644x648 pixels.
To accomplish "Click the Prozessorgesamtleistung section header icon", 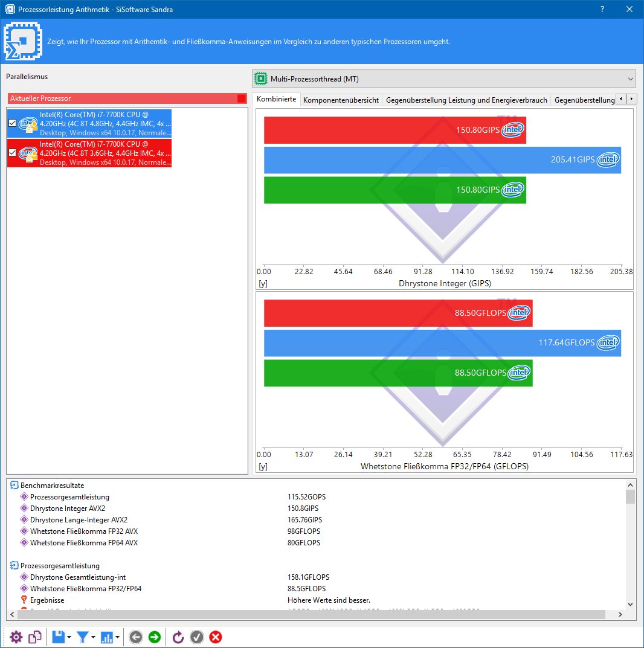I will pyautogui.click(x=14, y=565).
